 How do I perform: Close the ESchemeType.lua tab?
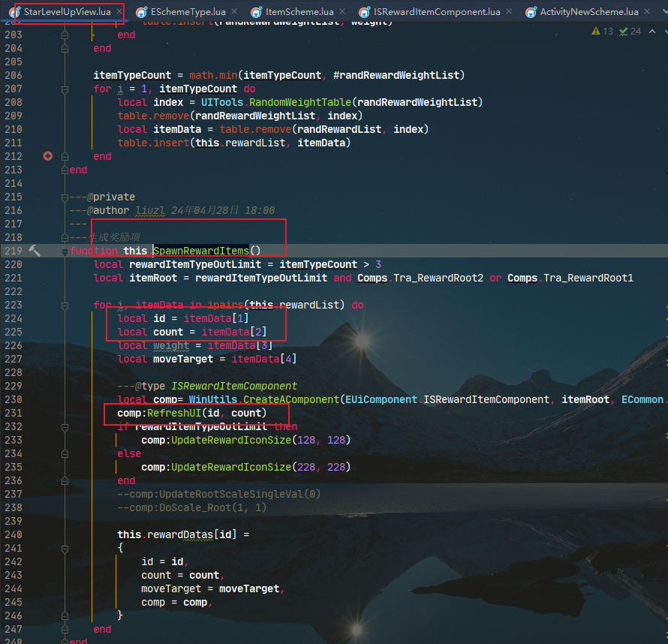(234, 11)
